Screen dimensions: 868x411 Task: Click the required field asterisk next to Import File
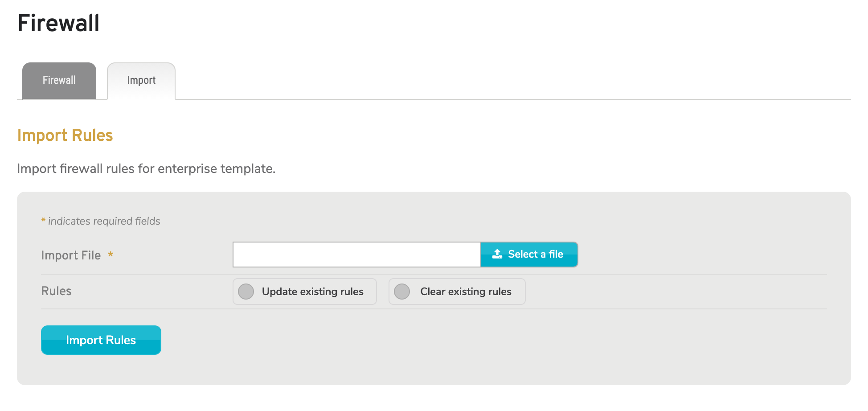point(110,255)
